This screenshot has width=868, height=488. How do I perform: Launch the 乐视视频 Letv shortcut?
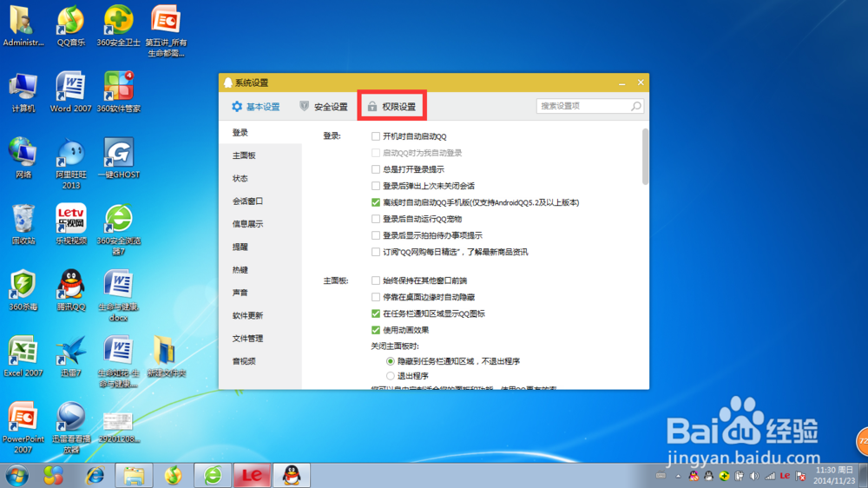(x=71, y=224)
